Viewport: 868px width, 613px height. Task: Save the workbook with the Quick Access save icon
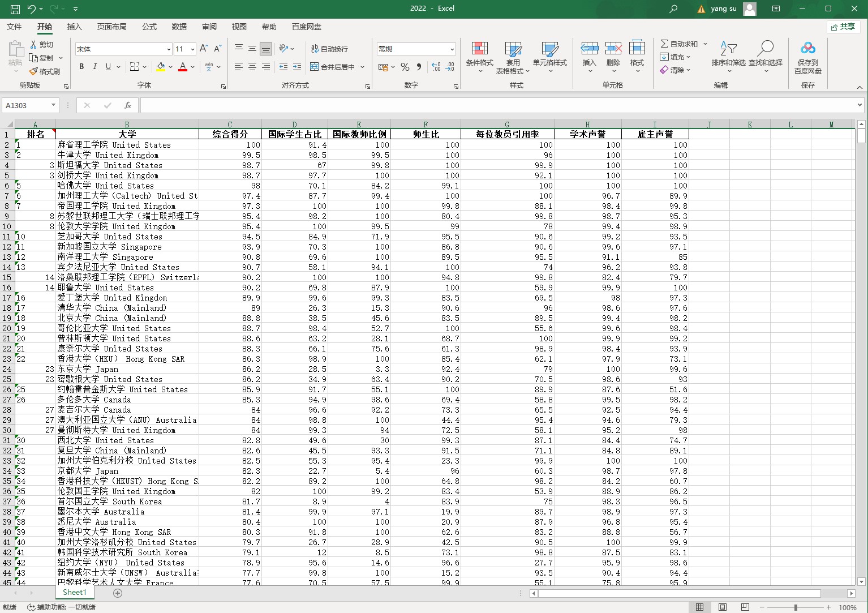pyautogui.click(x=15, y=8)
